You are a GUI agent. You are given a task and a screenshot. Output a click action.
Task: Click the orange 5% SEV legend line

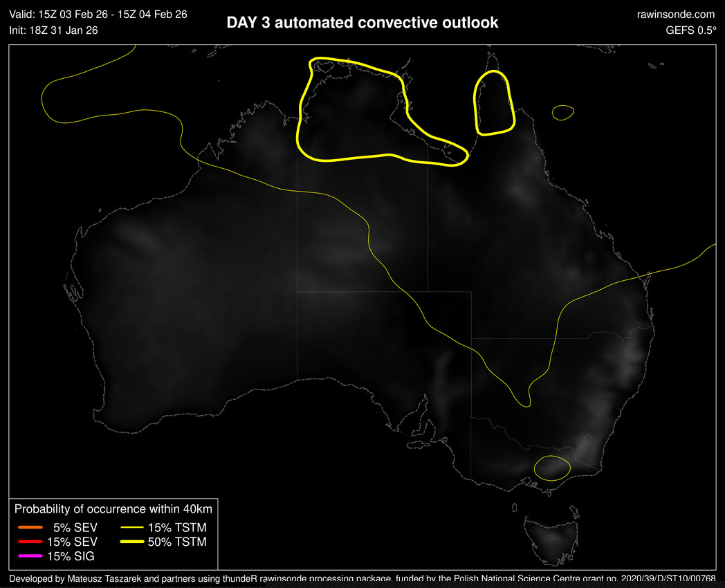point(31,527)
